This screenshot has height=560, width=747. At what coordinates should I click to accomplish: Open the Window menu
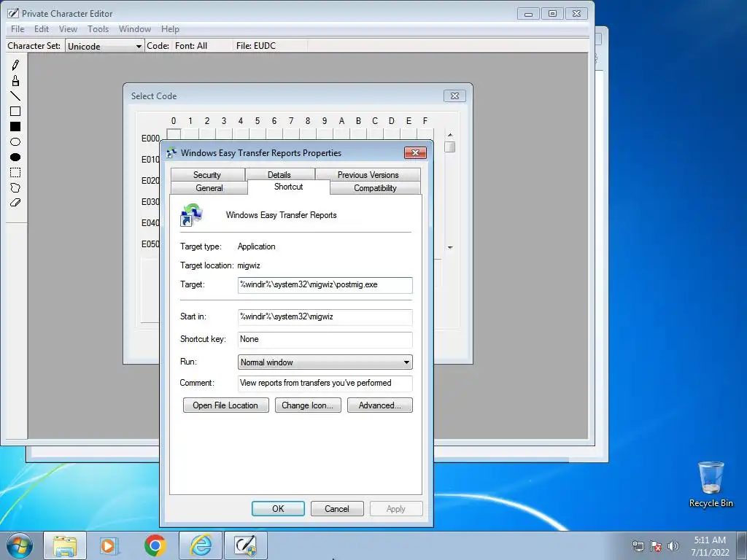(x=135, y=29)
